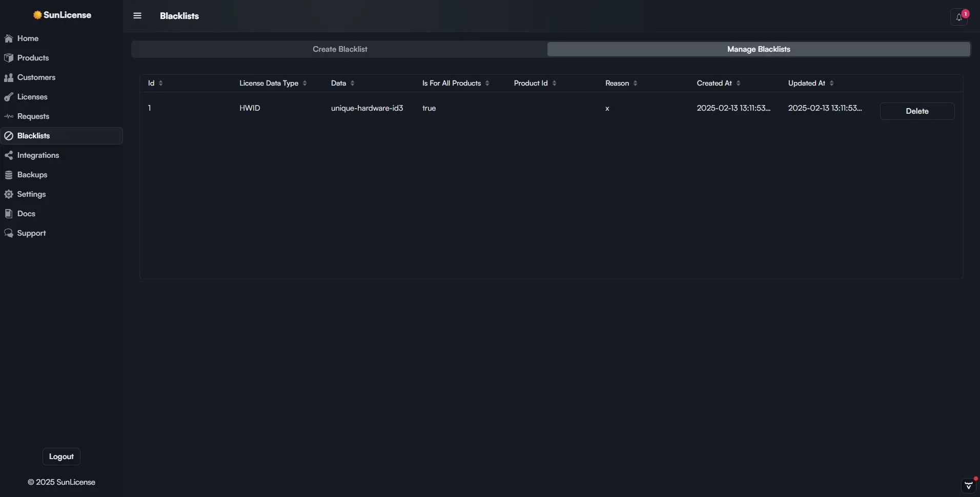Click the Docs document icon

(x=9, y=214)
